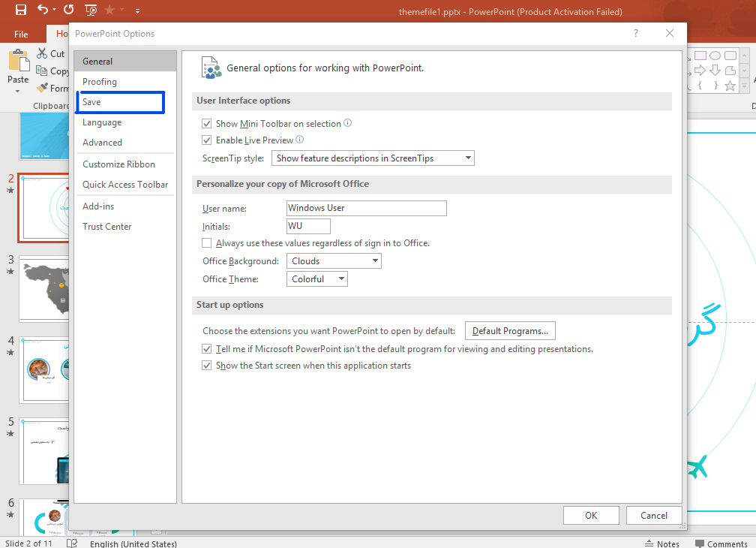The height and width of the screenshot is (548, 756).
Task: Start slideshow from beginning icon
Action: point(91,10)
